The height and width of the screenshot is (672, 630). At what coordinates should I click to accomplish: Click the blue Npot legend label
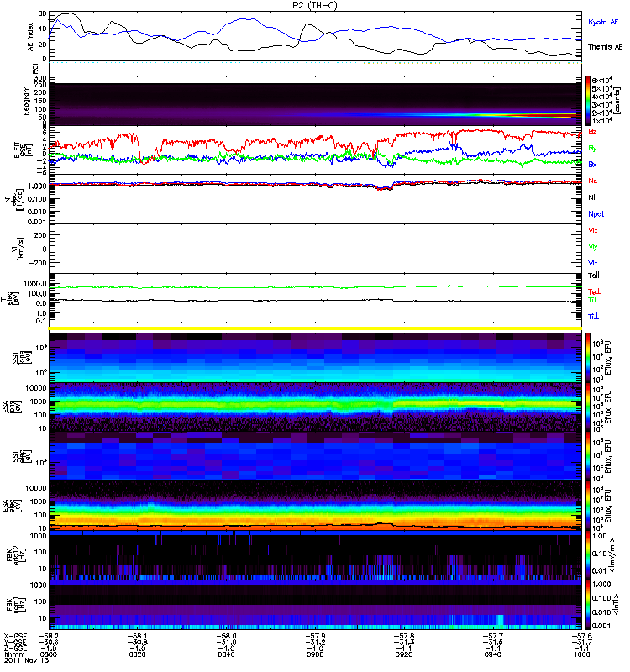pyautogui.click(x=594, y=213)
